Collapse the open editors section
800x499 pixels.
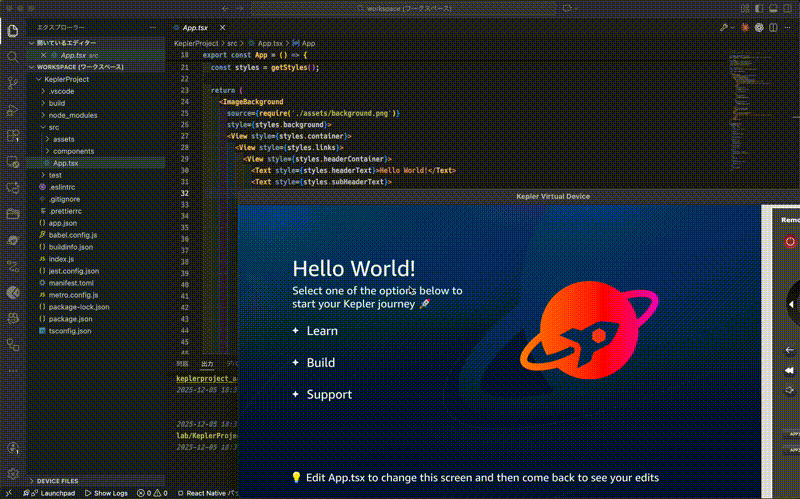pyautogui.click(x=96, y=43)
